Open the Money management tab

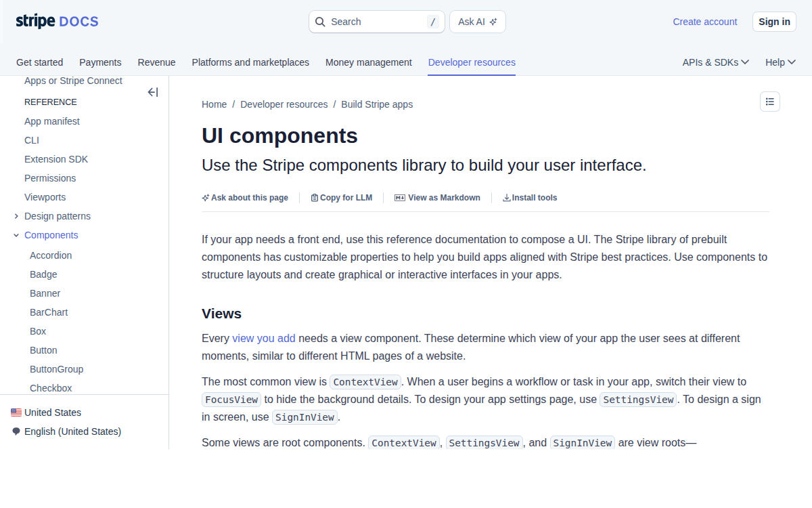pyautogui.click(x=369, y=62)
